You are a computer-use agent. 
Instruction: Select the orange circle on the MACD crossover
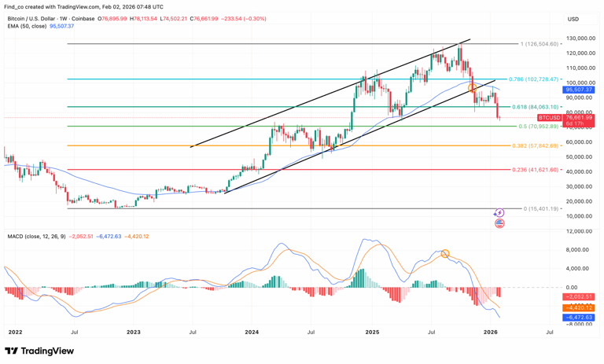tap(445, 253)
